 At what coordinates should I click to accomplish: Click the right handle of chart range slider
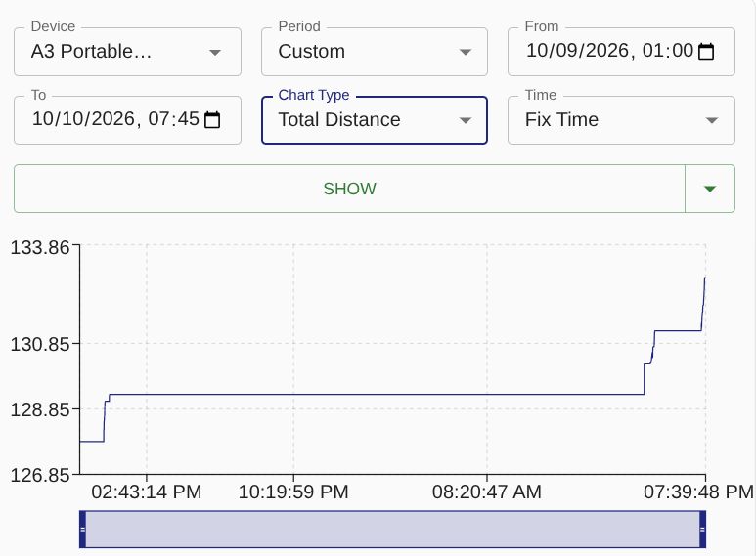click(702, 529)
